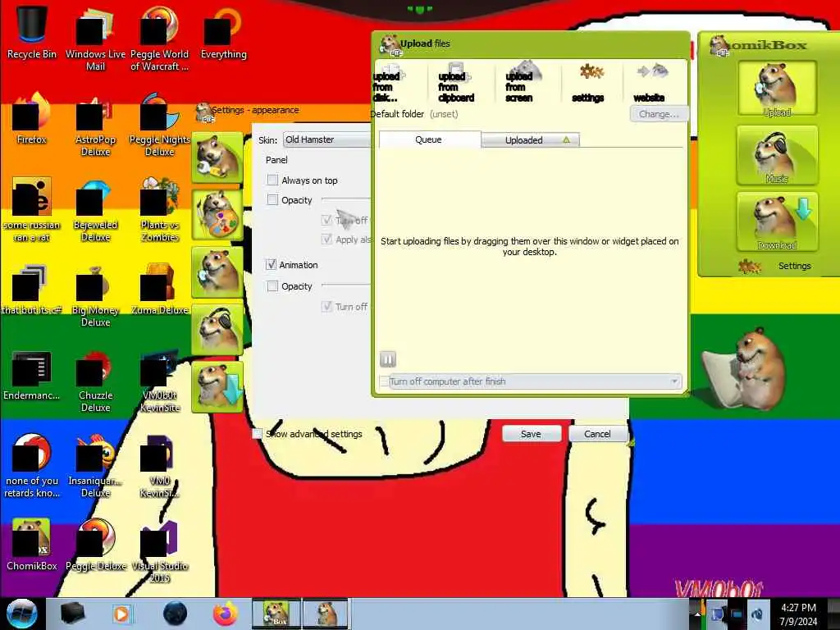840x630 pixels.
Task: Open Settings in ChomikBox panel
Action: click(774, 266)
